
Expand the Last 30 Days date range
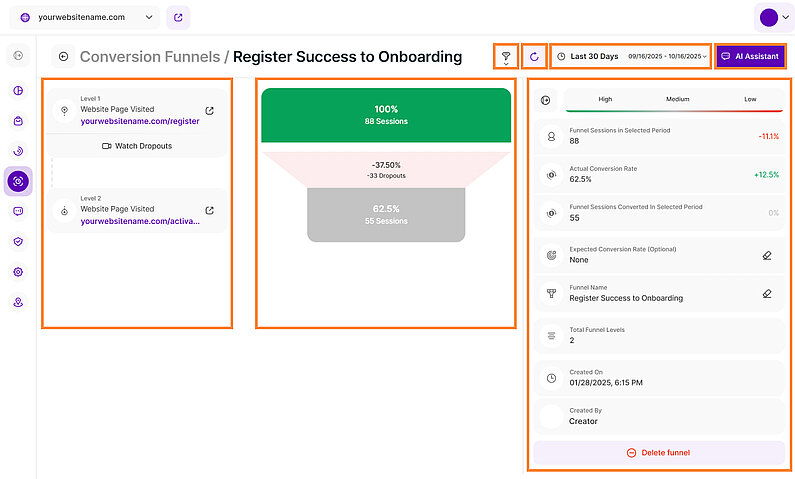click(x=631, y=57)
